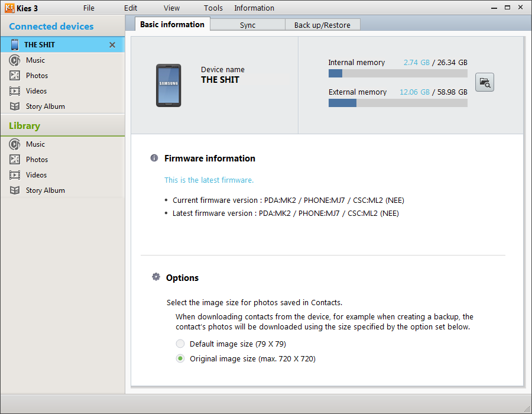
Task: Click the External memory usage bar
Action: pyautogui.click(x=398, y=103)
